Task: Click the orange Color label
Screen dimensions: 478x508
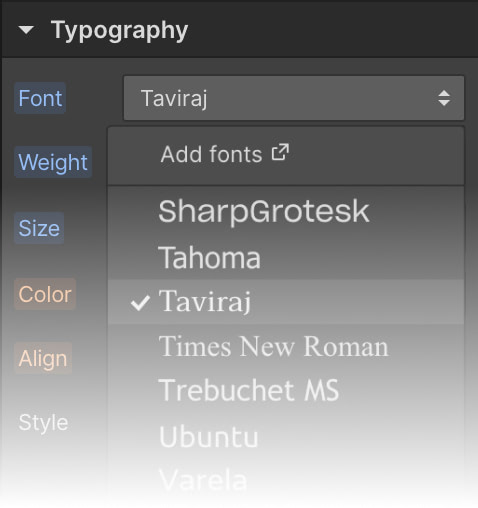Action: [x=45, y=294]
